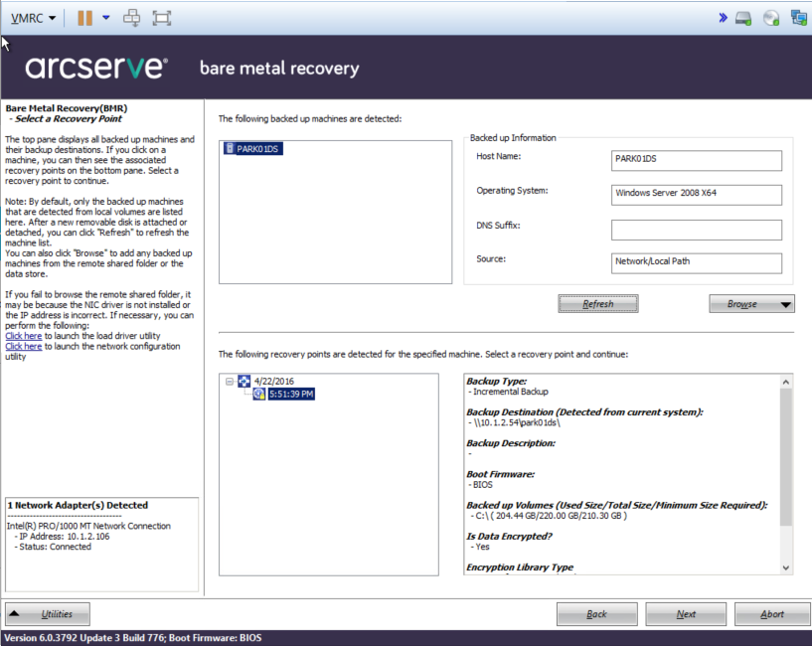Click the C:\ backed up volume entry
The image size is (812, 646).
pos(551,516)
